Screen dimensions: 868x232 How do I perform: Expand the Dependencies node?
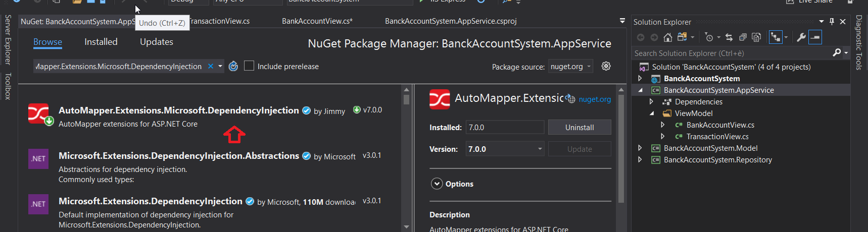click(651, 101)
